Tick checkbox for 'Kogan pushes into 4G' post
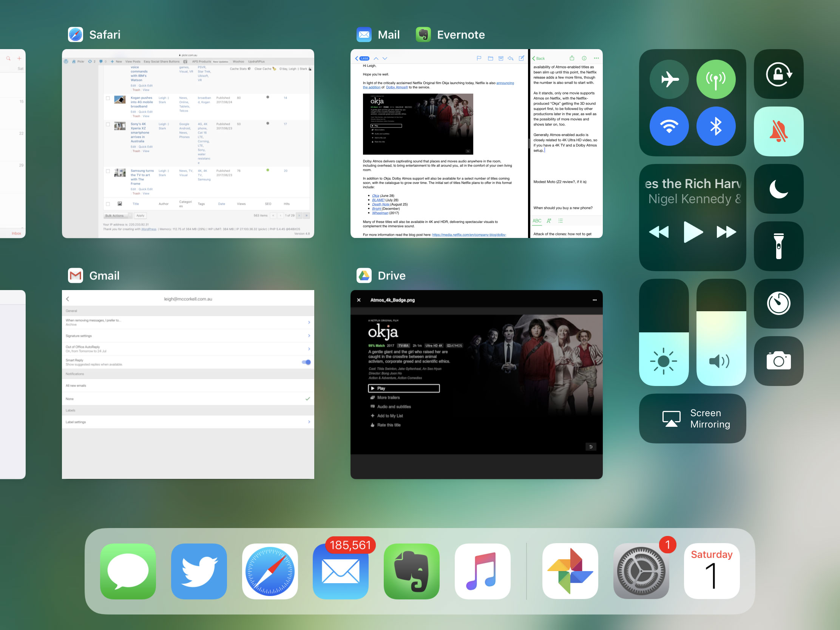Viewport: 840px width, 630px height. 108,98
